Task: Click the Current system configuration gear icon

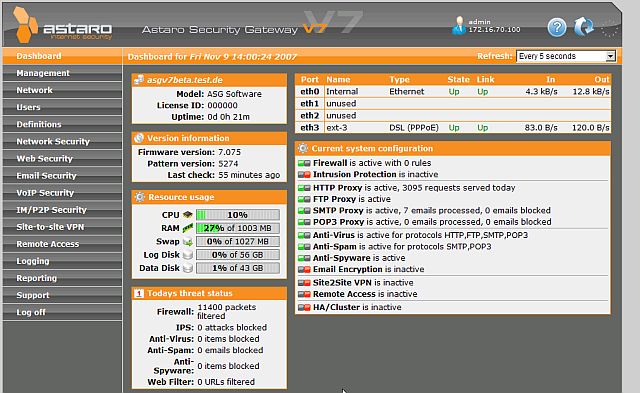Action: point(302,148)
